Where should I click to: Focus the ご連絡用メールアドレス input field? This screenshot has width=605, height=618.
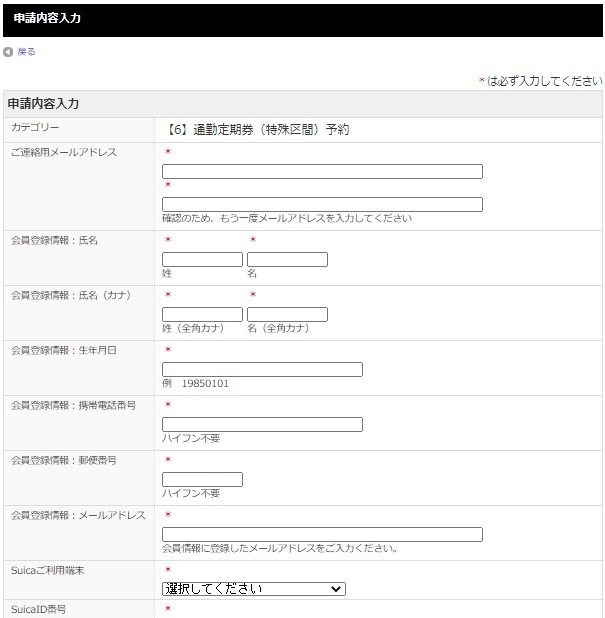(322, 171)
